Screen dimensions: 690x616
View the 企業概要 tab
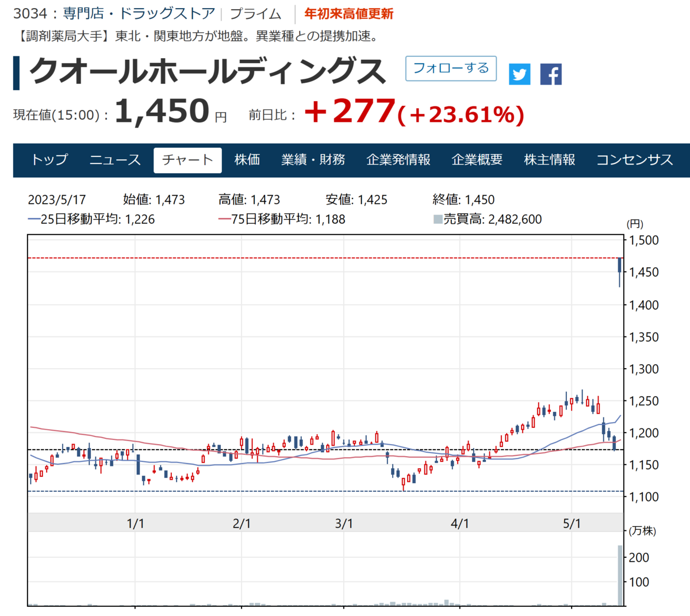pos(477,160)
